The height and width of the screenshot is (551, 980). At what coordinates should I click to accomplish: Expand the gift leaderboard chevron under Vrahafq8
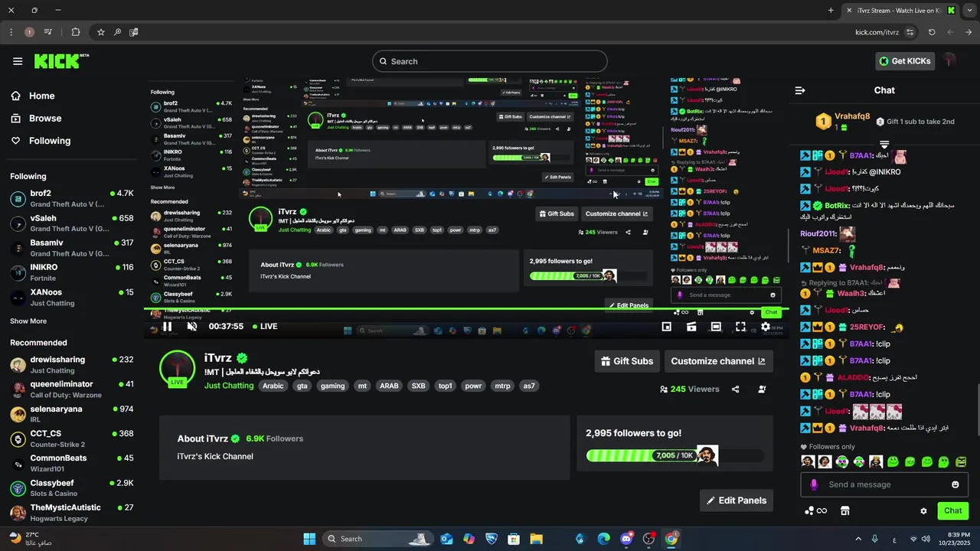(x=884, y=144)
